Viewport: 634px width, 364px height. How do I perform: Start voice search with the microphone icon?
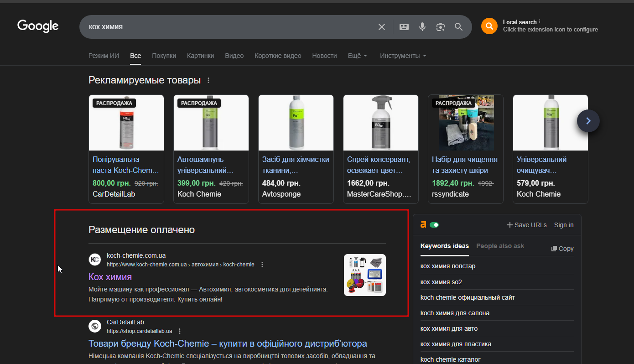[x=422, y=27]
